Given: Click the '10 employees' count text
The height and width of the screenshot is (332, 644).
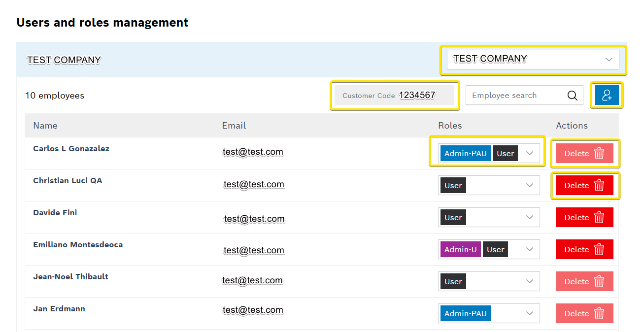Looking at the screenshot, I should pos(55,96).
